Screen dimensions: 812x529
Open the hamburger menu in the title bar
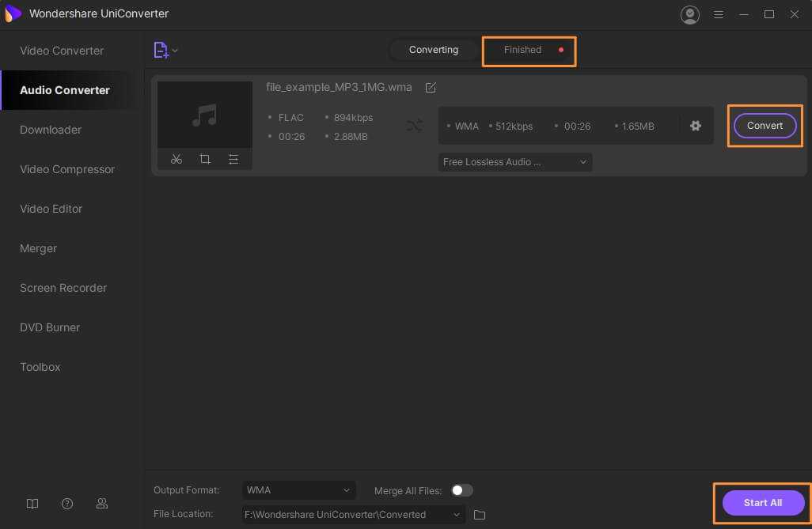tap(719, 13)
